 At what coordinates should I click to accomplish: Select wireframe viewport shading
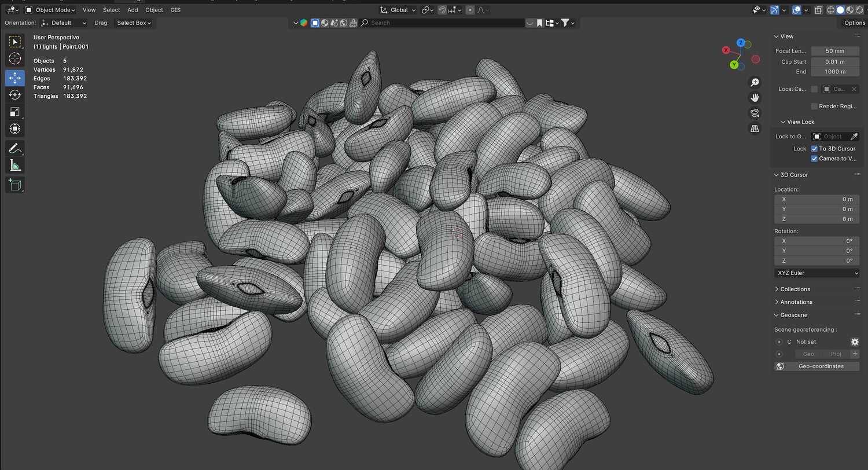click(x=831, y=10)
